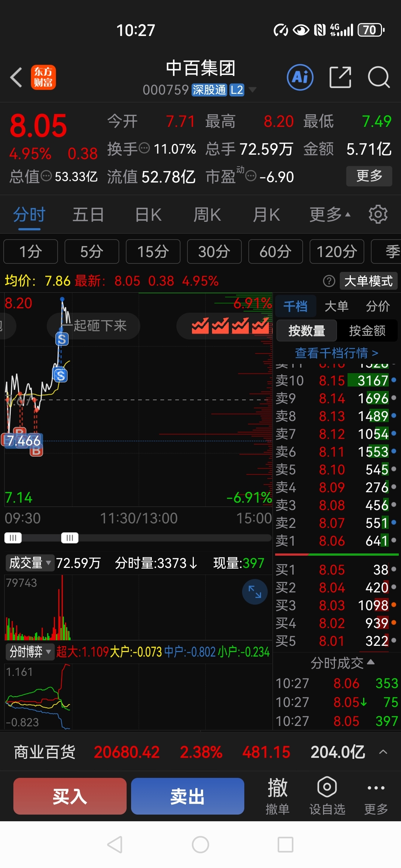Tap the 季 interval button
This screenshot has width=401, height=868.
click(386, 251)
